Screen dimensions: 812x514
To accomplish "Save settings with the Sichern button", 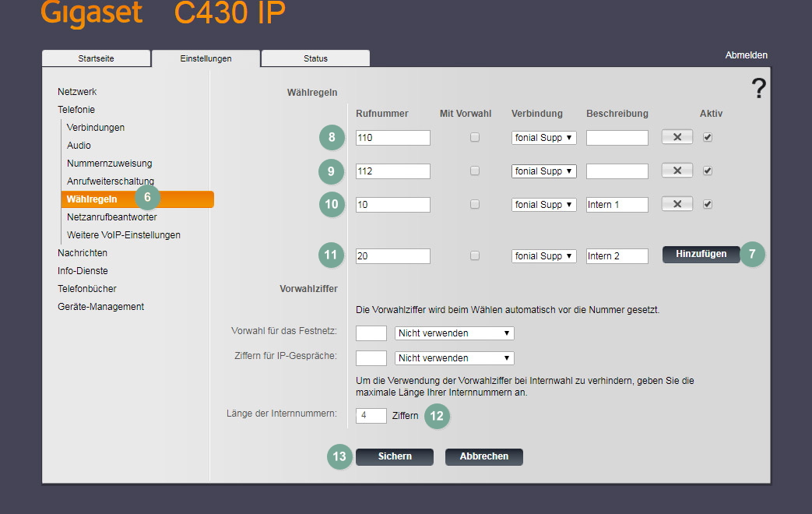I will coord(394,456).
